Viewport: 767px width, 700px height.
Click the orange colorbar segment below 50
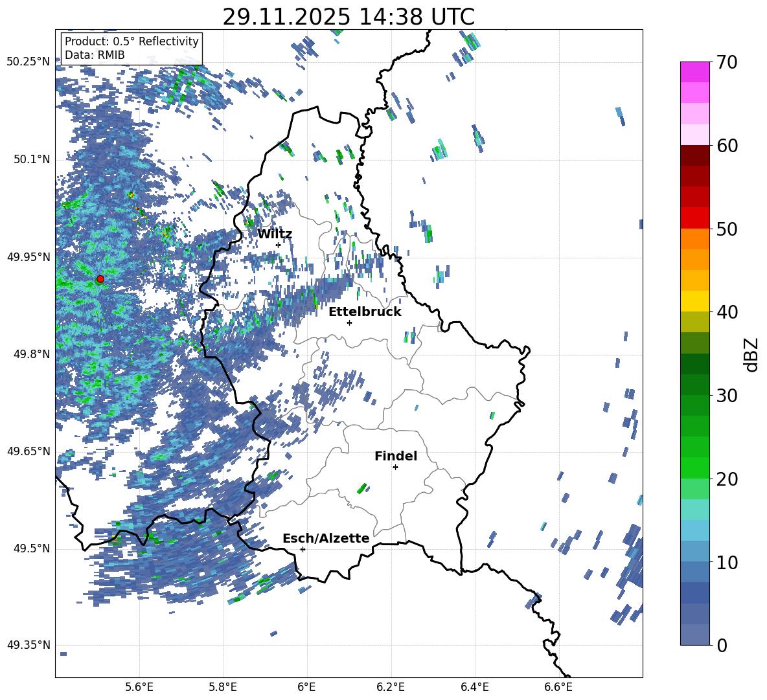pos(694,239)
